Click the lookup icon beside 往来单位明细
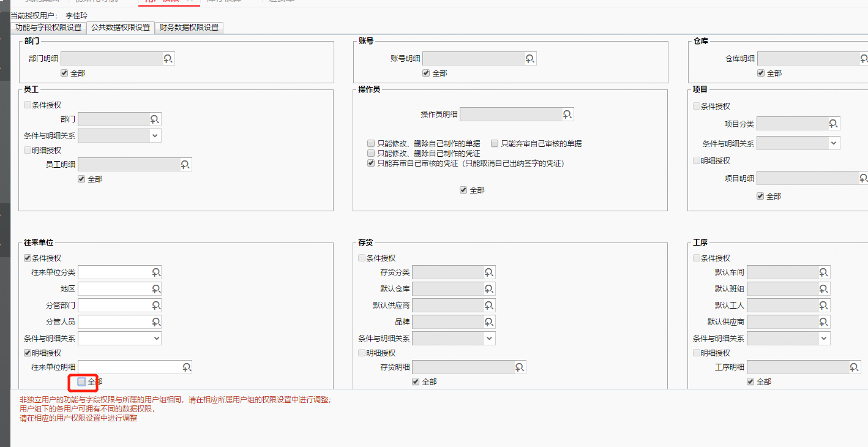The height and width of the screenshot is (447, 868). click(187, 367)
